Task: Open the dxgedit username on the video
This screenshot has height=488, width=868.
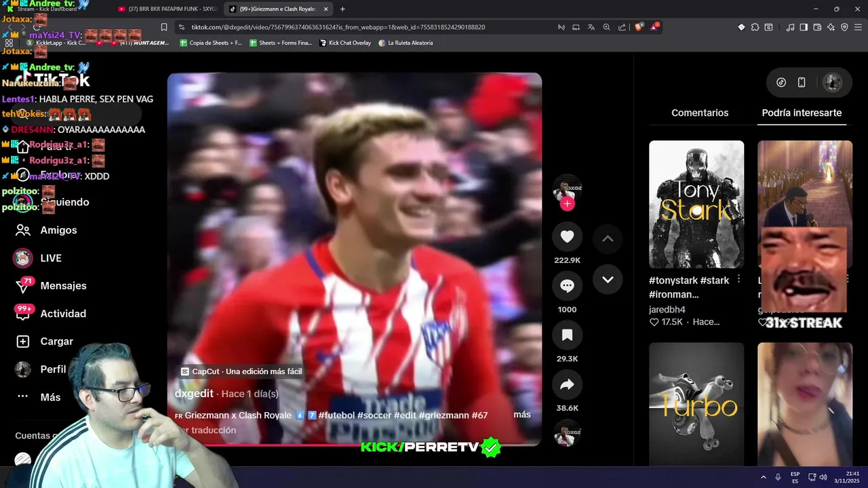Action: click(x=194, y=394)
